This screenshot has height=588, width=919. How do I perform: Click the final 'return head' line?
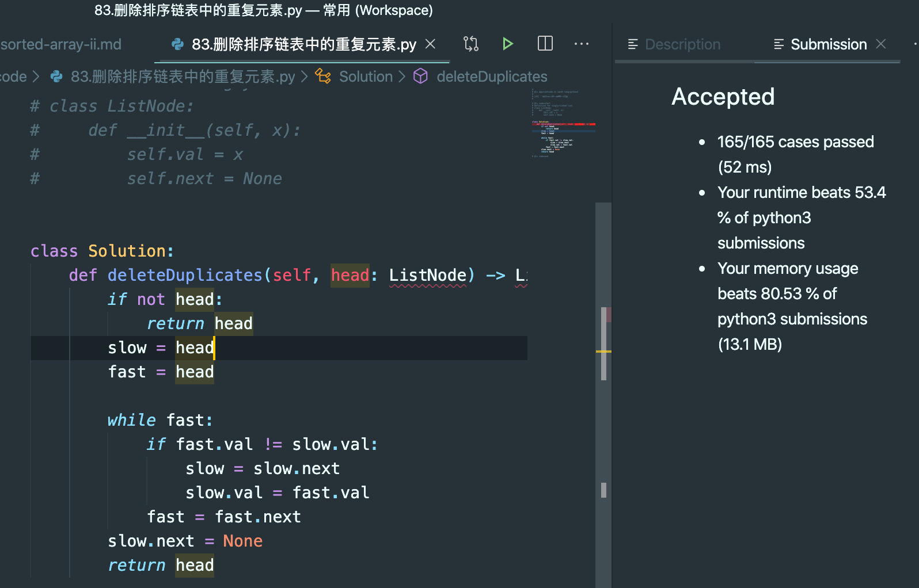[161, 565]
